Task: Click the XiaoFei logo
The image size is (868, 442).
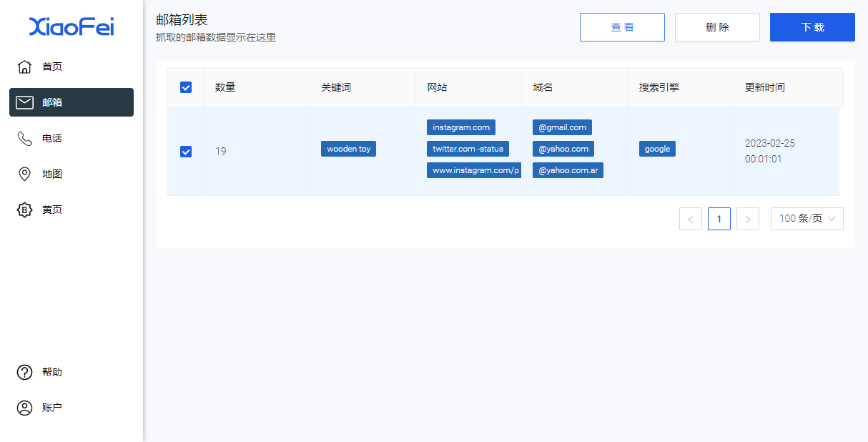Action: 71,27
